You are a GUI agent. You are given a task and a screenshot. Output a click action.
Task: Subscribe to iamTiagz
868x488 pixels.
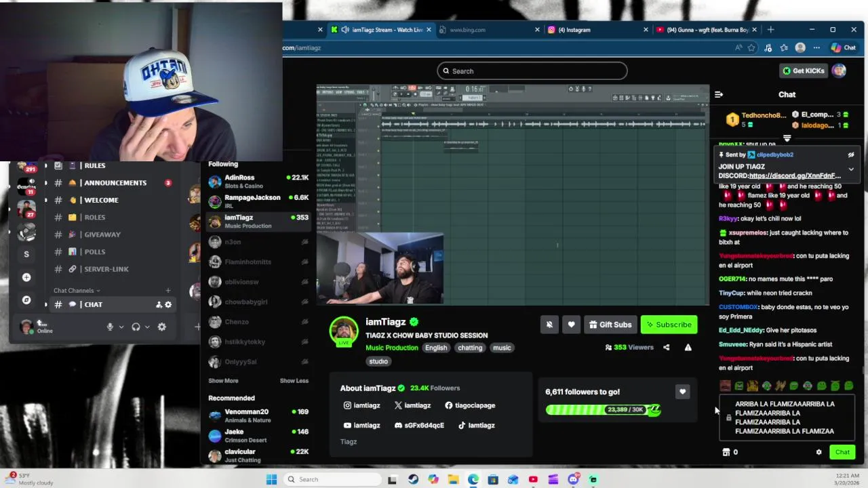pos(669,325)
